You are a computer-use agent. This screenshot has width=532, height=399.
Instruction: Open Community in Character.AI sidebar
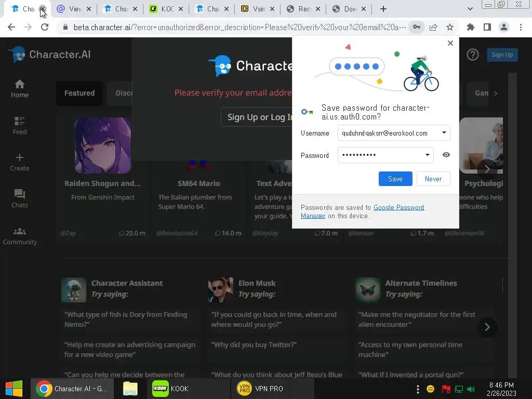click(20, 236)
